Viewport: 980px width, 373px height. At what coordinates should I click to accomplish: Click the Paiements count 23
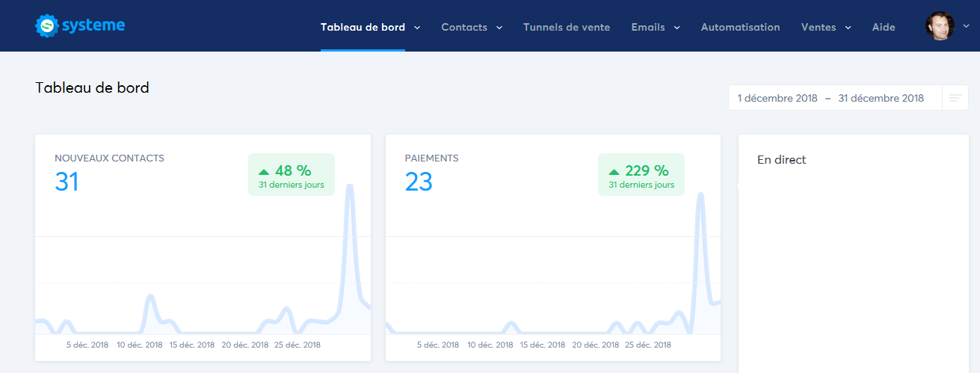(419, 182)
